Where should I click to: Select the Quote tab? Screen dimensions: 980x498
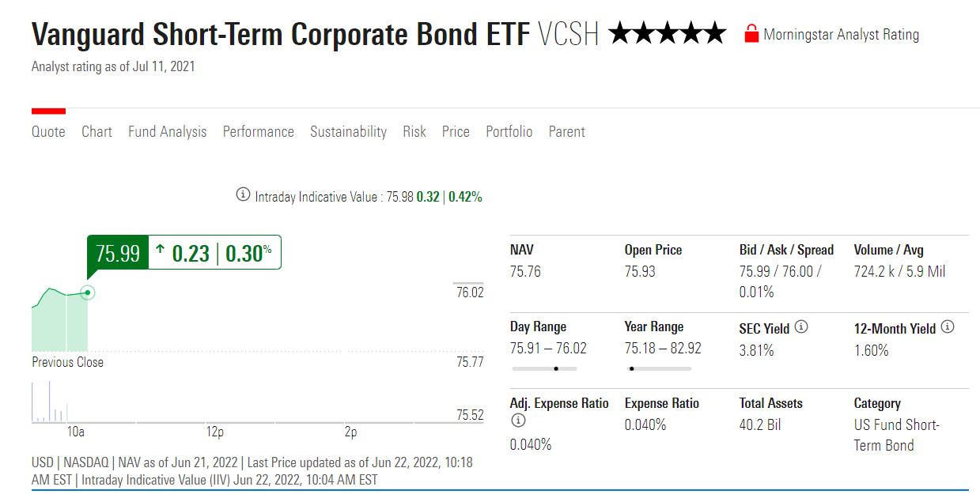[48, 132]
